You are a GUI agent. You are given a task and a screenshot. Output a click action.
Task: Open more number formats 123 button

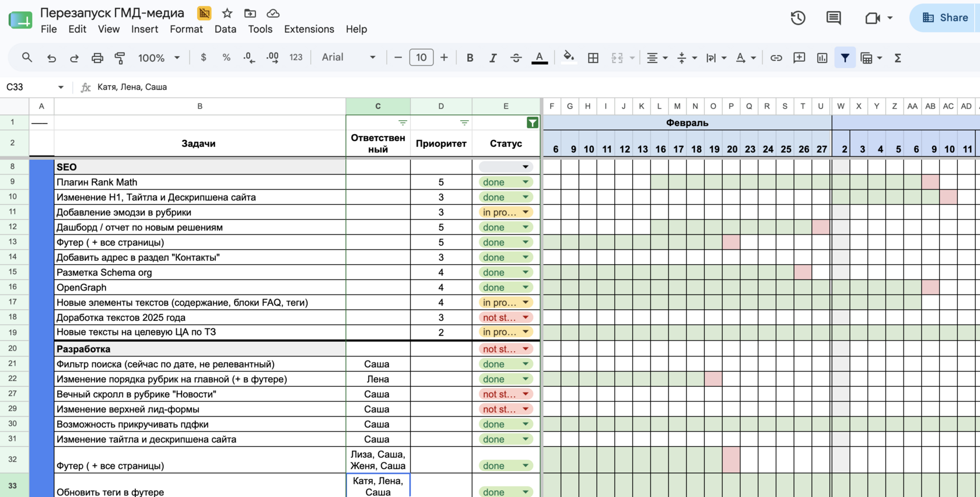point(296,58)
